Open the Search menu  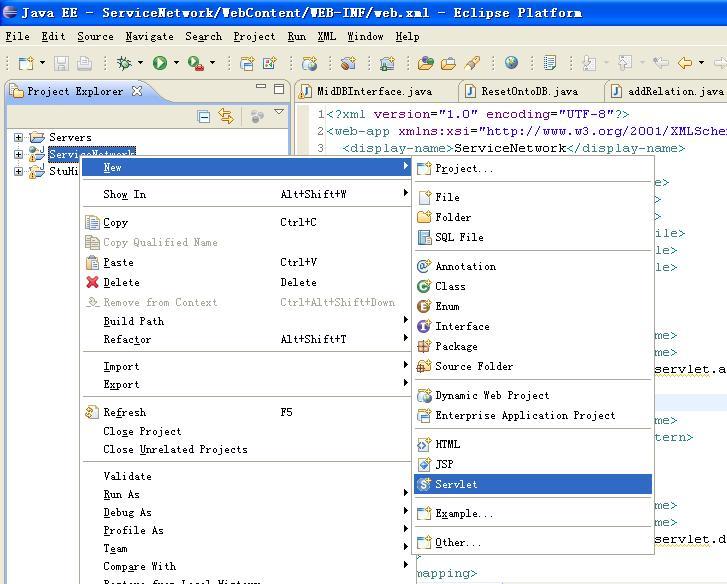204,36
